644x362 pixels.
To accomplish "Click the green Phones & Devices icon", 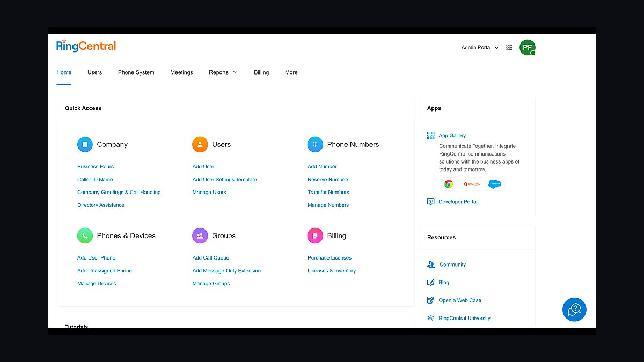I will point(85,235).
